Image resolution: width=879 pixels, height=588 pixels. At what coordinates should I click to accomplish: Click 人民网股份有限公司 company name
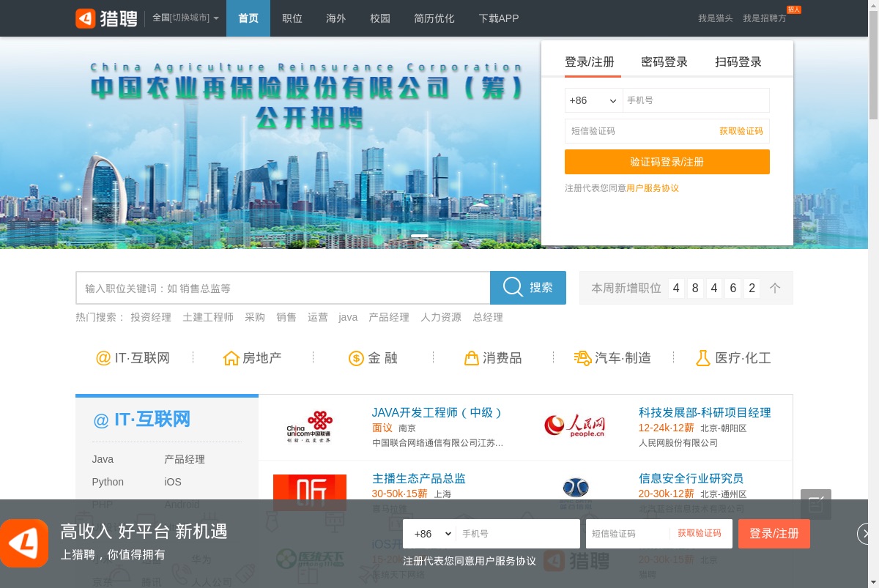[678, 443]
